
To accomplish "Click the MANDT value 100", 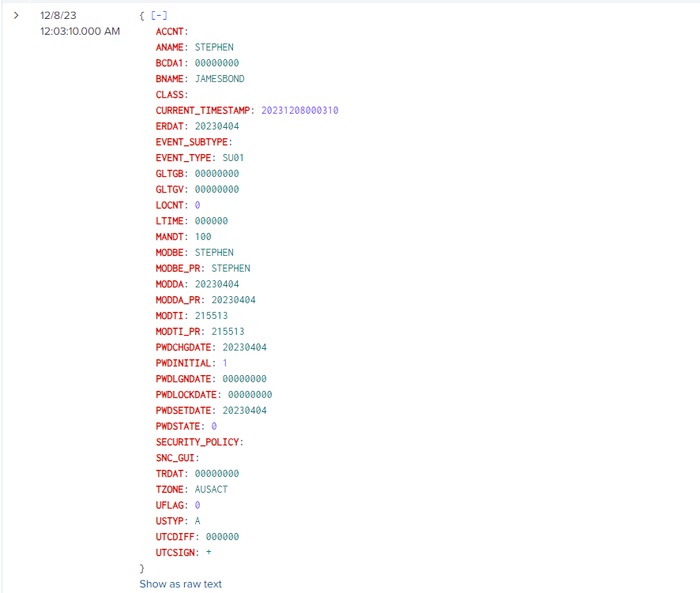I will pyautogui.click(x=203, y=237).
